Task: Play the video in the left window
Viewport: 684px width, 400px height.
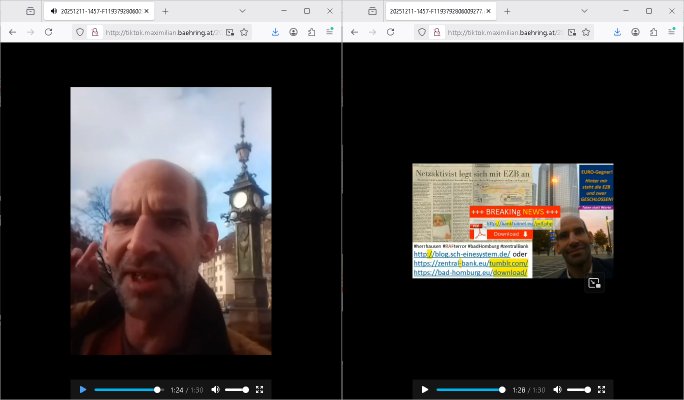Action: tap(83, 389)
